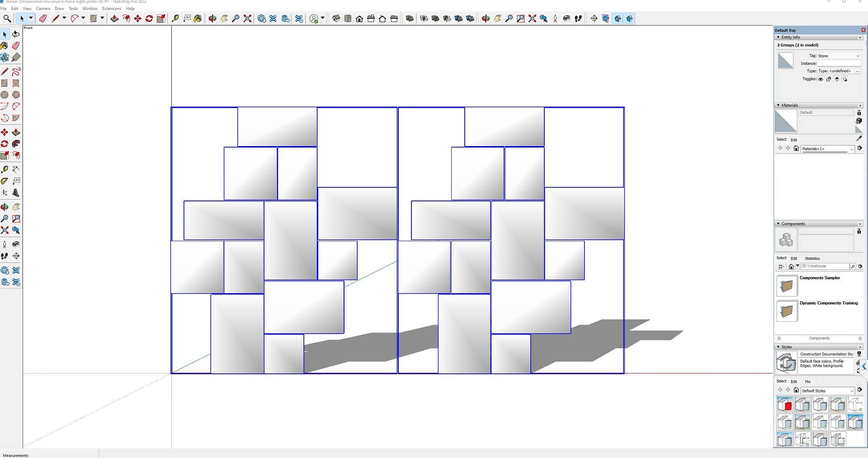The height and width of the screenshot is (458, 868).
Task: Toggle entity visibility eye icon
Action: click(x=821, y=79)
